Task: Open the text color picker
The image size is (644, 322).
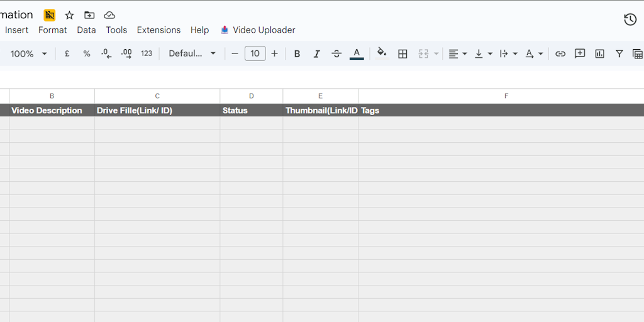Action: pyautogui.click(x=357, y=54)
